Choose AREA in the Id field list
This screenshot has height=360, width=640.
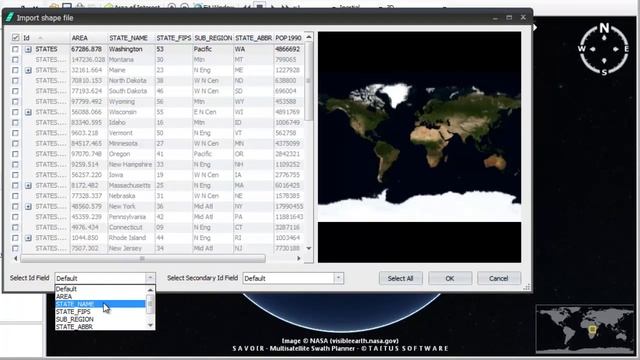(x=100, y=297)
